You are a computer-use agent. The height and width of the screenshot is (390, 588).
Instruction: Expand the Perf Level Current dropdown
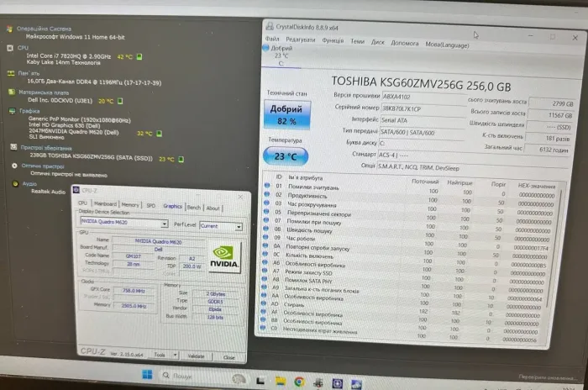click(239, 227)
